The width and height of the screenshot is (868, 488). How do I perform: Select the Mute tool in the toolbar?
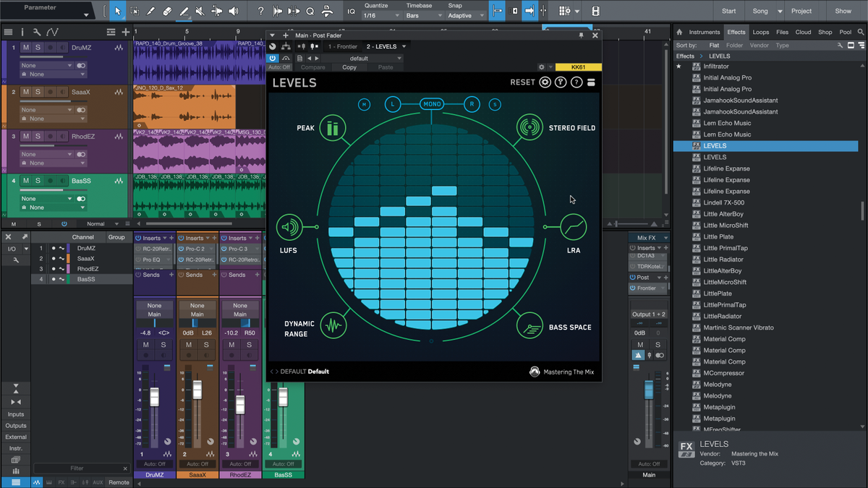199,11
